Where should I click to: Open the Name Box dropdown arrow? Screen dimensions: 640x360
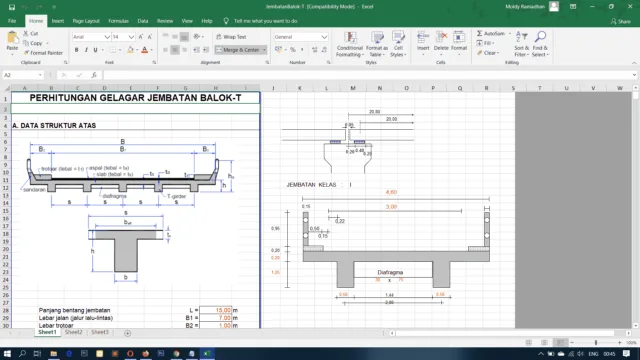(x=40, y=75)
